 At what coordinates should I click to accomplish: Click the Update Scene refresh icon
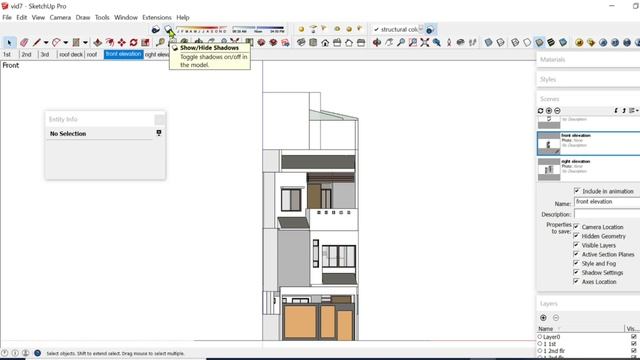pyautogui.click(x=540, y=111)
